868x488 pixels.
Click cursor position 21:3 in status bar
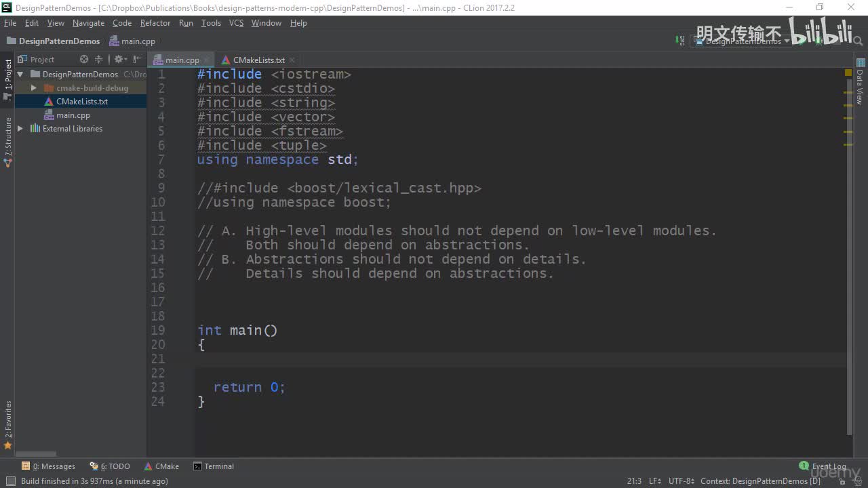tap(634, 481)
